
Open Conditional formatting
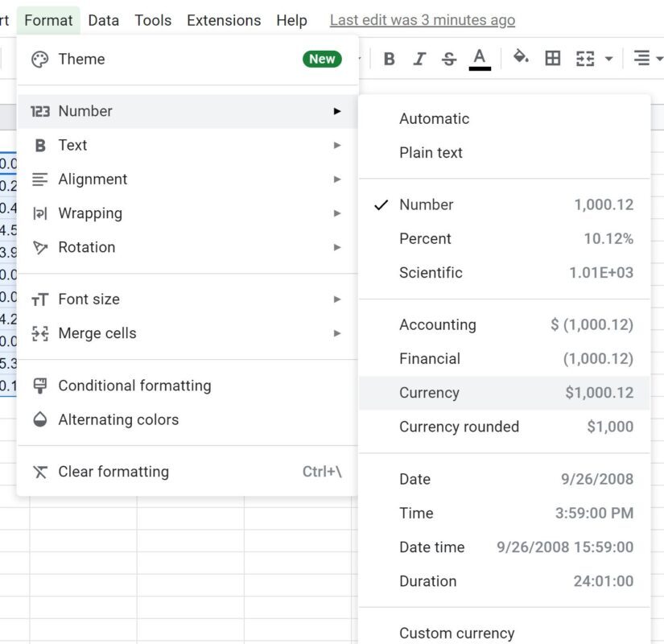coord(188,386)
